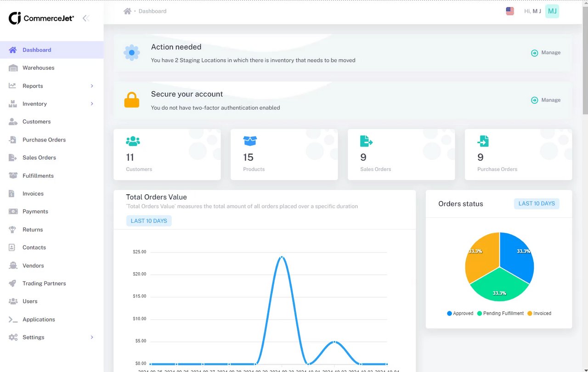
Task: Expand the Reports sidebar submenu
Action: [x=51, y=86]
